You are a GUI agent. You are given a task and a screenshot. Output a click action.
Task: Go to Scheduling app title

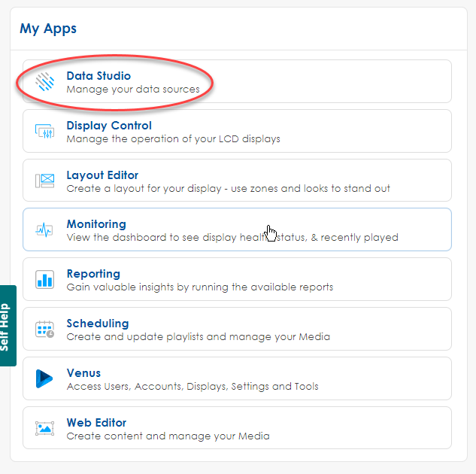tap(98, 324)
